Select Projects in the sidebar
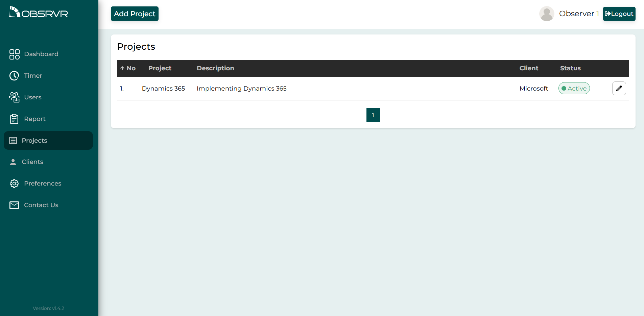644x316 pixels. [x=34, y=141]
